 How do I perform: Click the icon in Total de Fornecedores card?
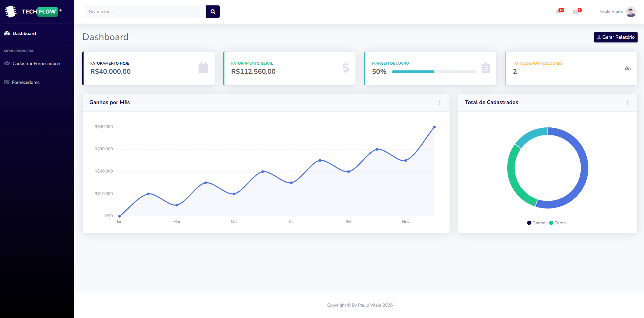(x=627, y=68)
